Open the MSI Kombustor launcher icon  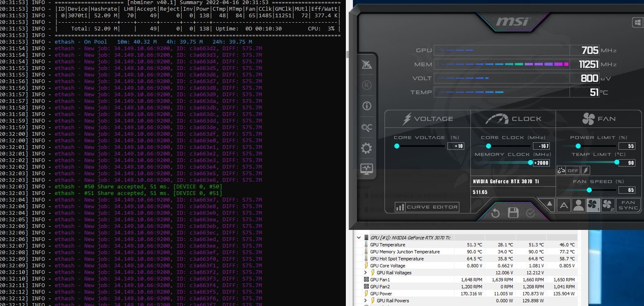coord(366,64)
